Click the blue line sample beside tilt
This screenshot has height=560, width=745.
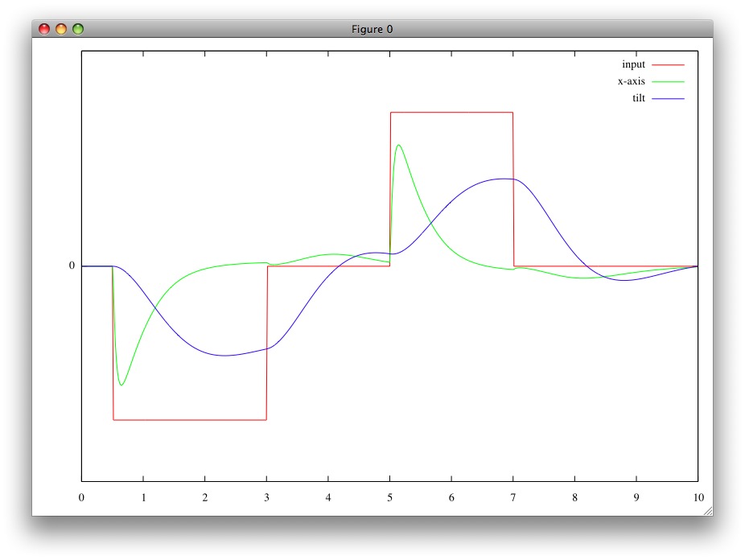tap(668, 98)
